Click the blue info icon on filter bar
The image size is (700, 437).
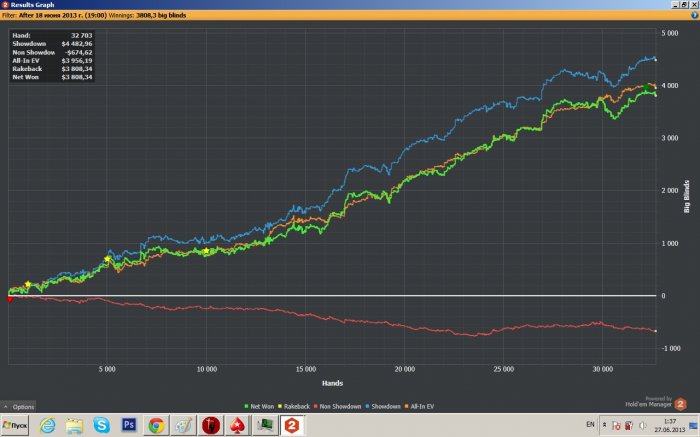tap(695, 15)
